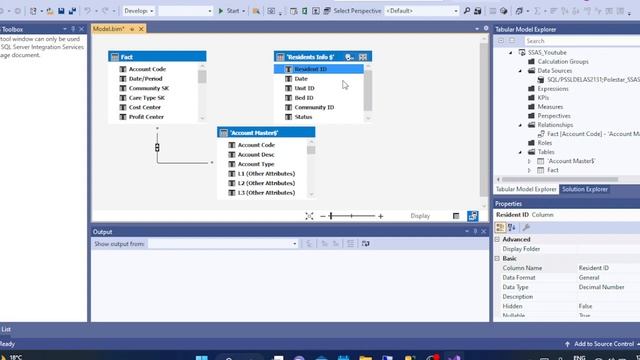Click the pin icon on the Toolbox panel
The image size is (640, 360).
click(x=73, y=29)
